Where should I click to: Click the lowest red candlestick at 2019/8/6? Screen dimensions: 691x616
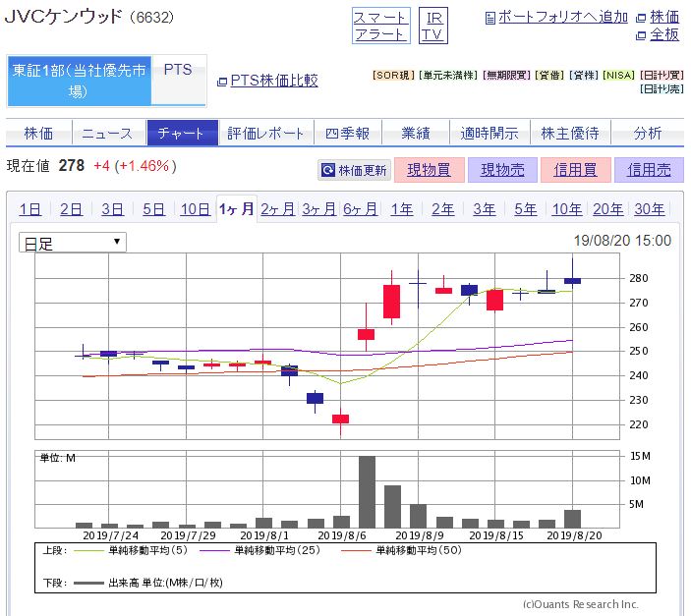[x=341, y=419]
